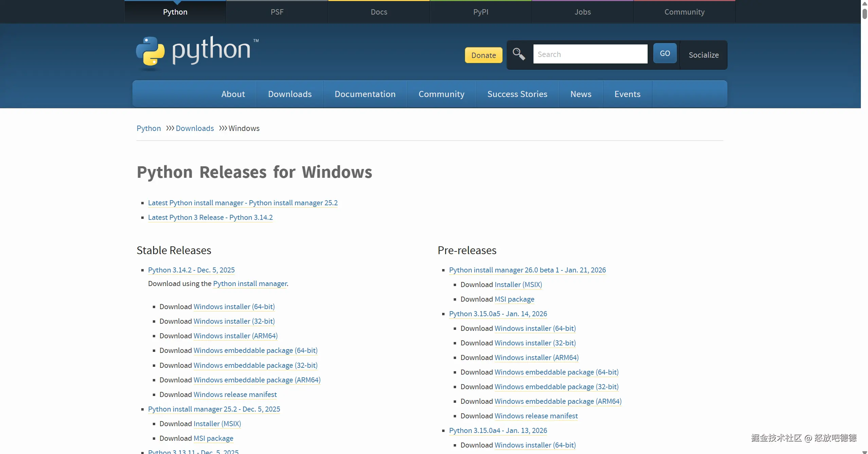Click the magnifying glass search icon
Screen dimensions: 868x454
point(519,54)
